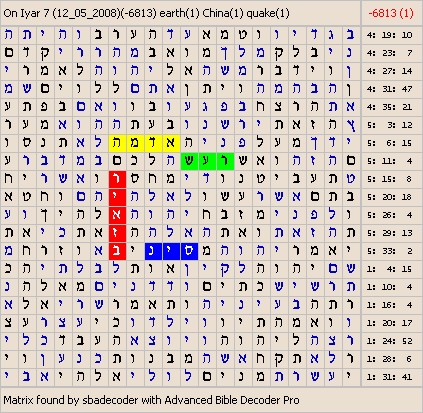Select verse reference 1: 20: 17
This screenshot has height=413, width=423.
tap(389, 323)
